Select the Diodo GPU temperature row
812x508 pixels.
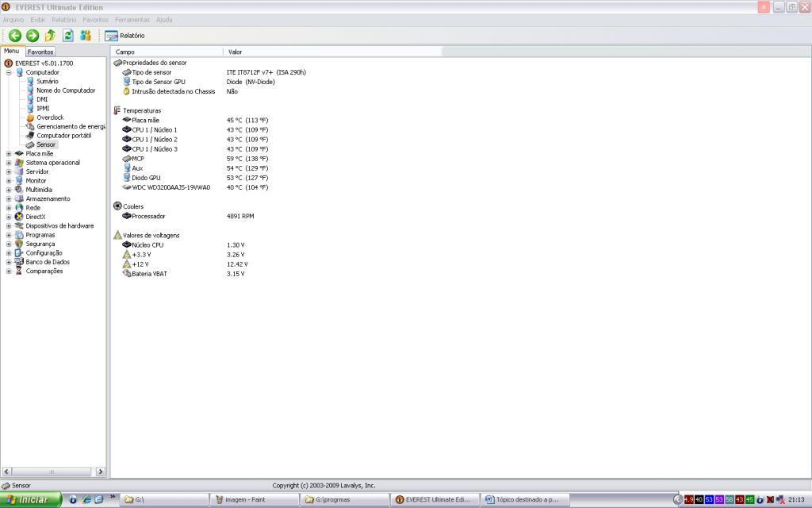click(x=195, y=178)
